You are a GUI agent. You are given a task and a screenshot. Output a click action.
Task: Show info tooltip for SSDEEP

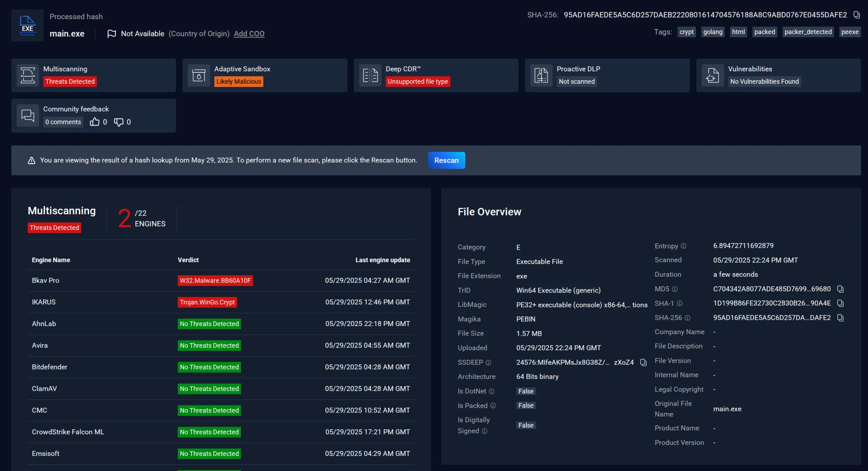tap(488, 362)
